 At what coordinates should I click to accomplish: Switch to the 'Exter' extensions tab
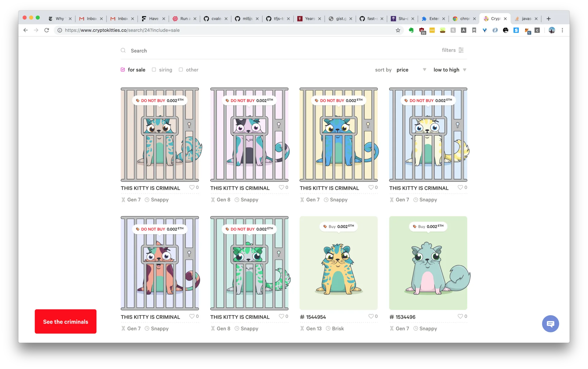[x=433, y=19]
